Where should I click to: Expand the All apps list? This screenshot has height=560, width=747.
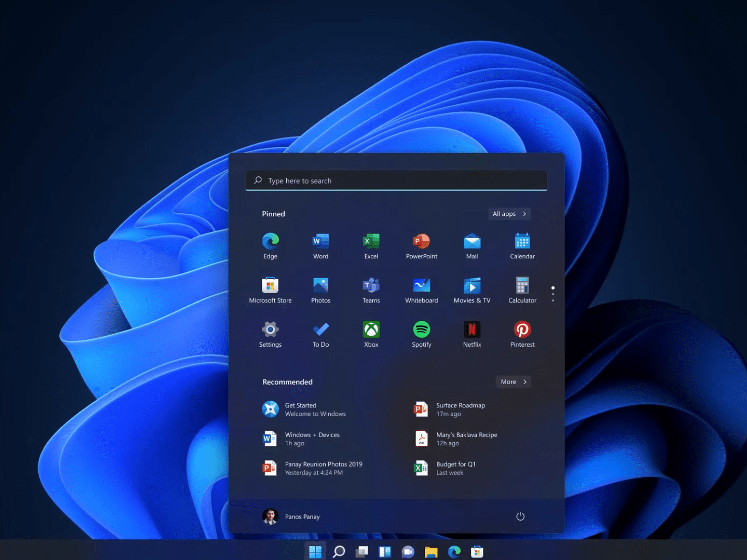[x=509, y=214]
